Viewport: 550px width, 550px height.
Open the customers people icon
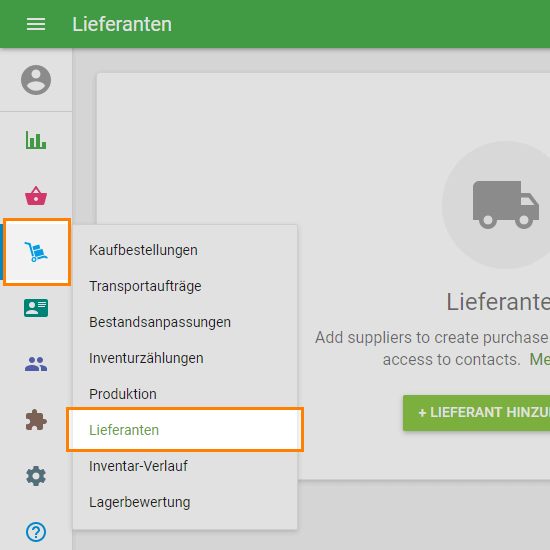point(36,364)
